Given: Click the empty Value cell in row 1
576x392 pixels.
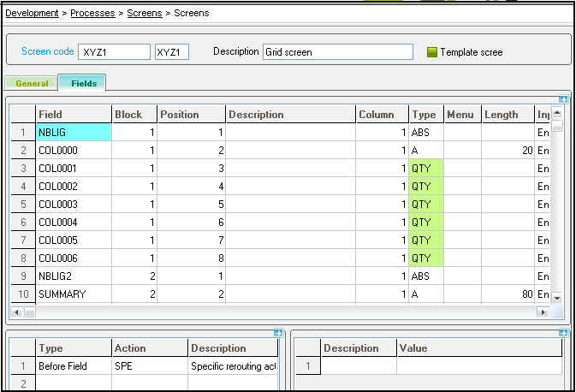Looking at the screenshot, I should click(x=479, y=366).
